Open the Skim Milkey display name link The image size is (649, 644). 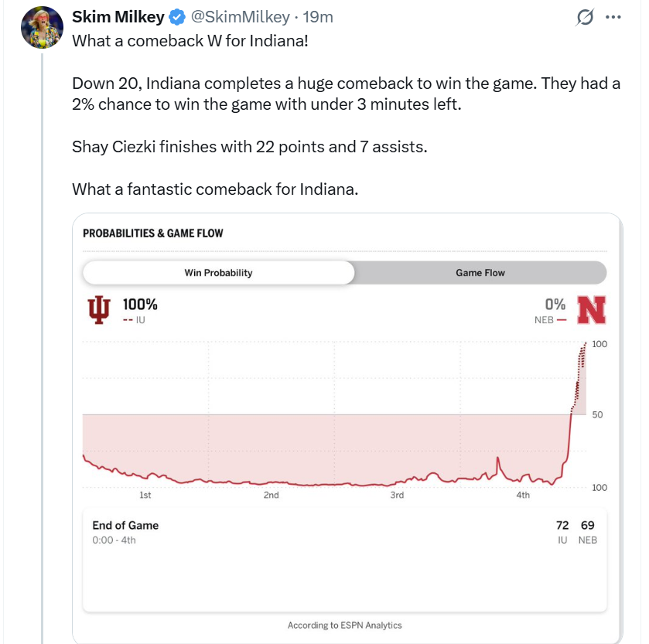119,17
